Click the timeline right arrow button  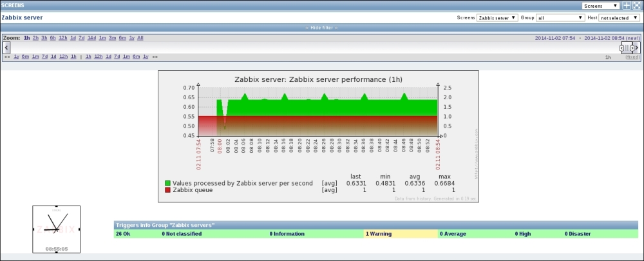click(638, 48)
